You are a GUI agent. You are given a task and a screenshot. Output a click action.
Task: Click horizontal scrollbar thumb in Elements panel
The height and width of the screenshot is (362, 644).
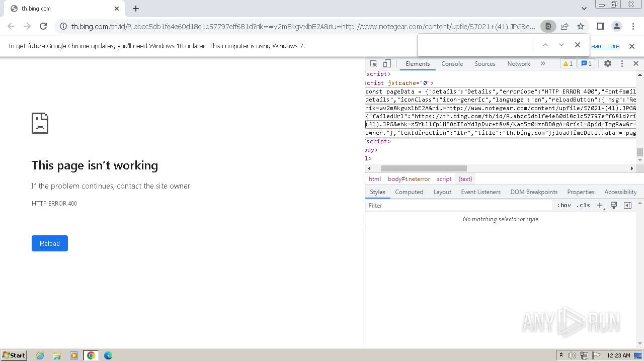pyautogui.click(x=424, y=168)
